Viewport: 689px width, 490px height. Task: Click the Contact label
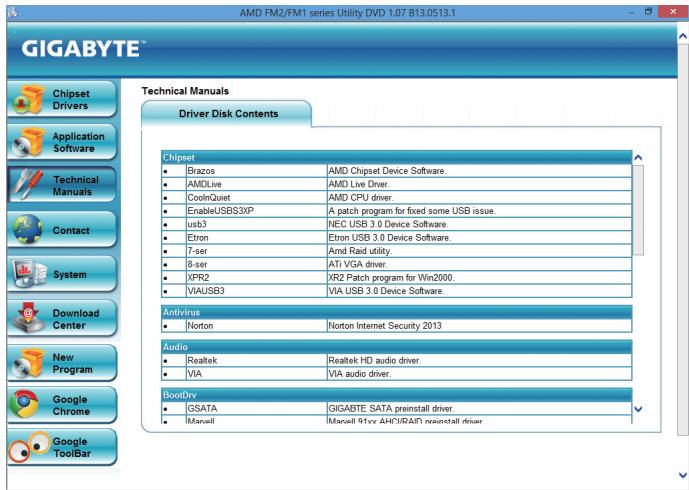pyautogui.click(x=71, y=230)
